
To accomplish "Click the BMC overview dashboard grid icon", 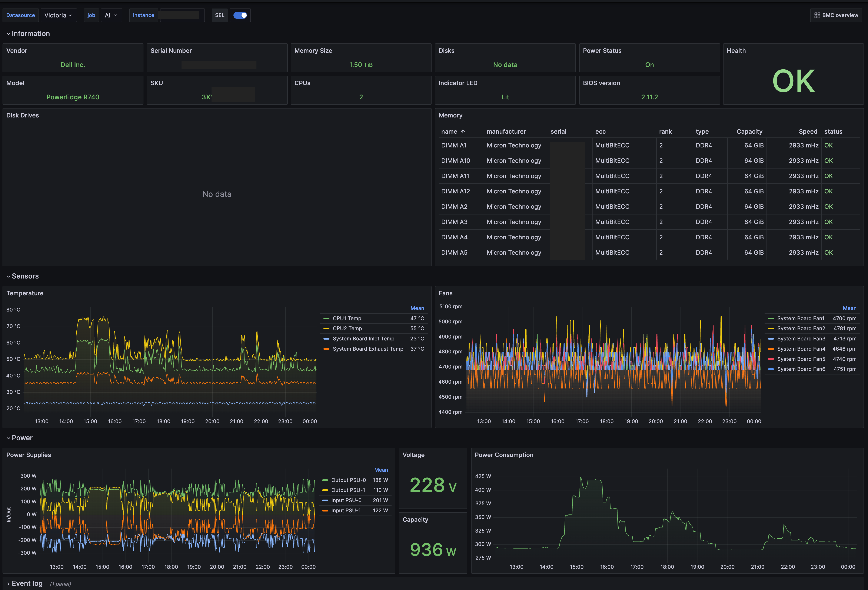I will pyautogui.click(x=817, y=15).
